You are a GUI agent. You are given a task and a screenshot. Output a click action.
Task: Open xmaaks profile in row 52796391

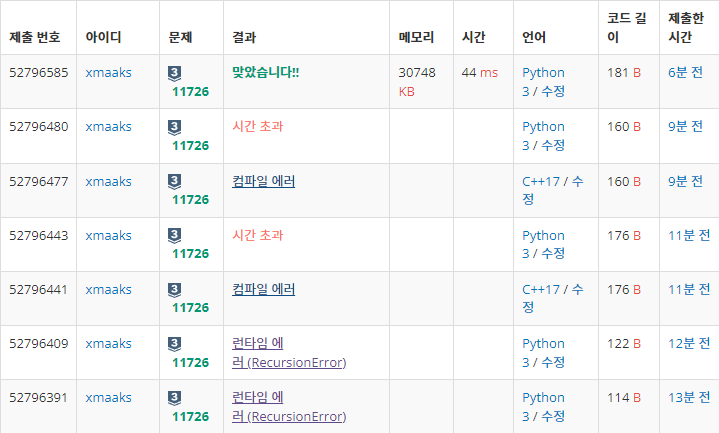pos(109,398)
